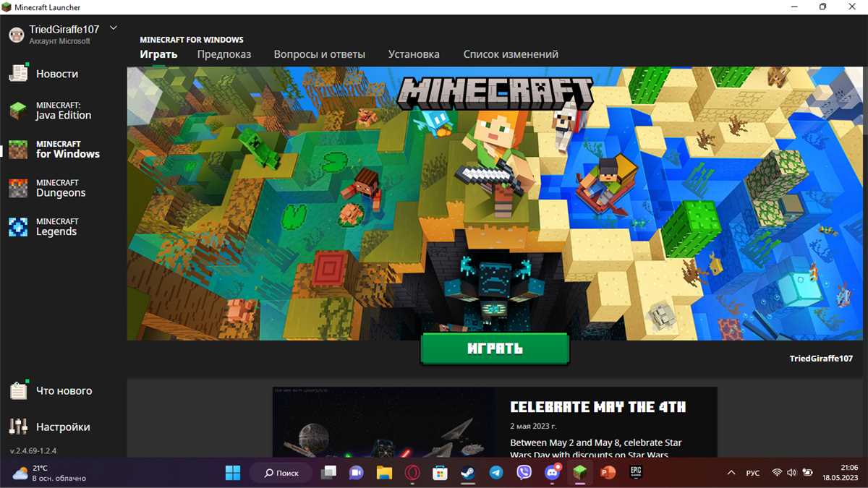Select Minecraft for Windows dirt block icon
Image resolution: width=868 pixels, height=488 pixels.
(x=17, y=150)
